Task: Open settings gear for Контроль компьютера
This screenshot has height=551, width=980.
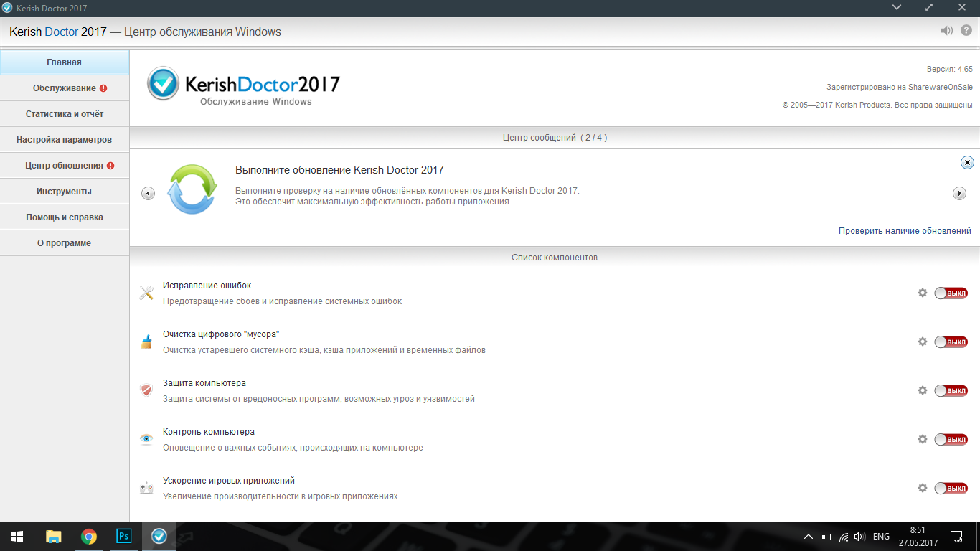Action: [923, 439]
